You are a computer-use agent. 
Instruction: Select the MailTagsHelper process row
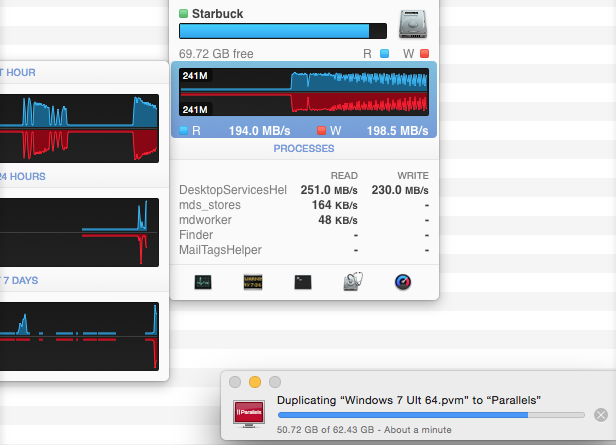point(304,250)
